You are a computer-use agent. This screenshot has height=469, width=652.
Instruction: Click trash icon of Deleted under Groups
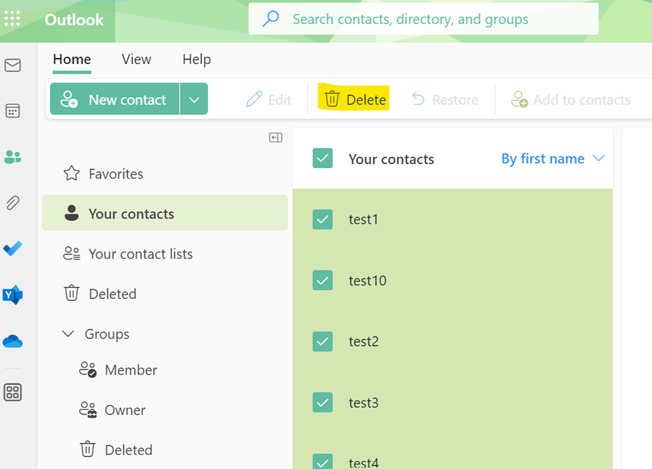pyautogui.click(x=87, y=449)
